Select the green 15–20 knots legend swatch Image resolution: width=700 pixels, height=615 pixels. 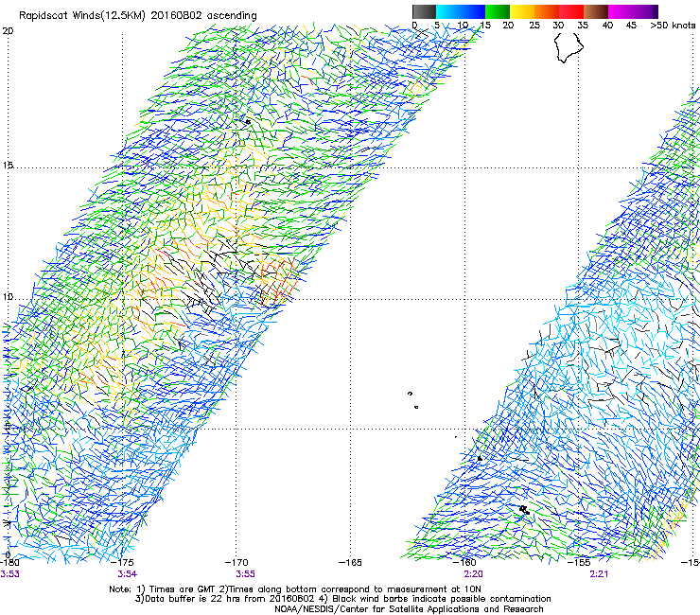coord(498,11)
